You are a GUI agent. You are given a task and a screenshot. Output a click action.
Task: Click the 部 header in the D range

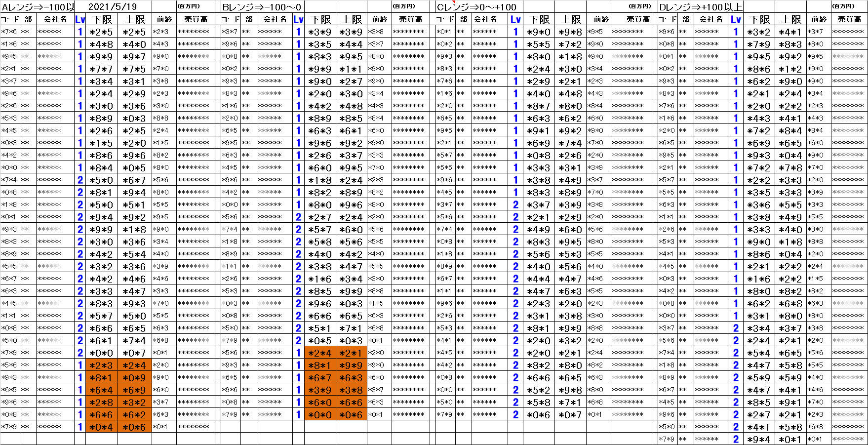coord(686,19)
